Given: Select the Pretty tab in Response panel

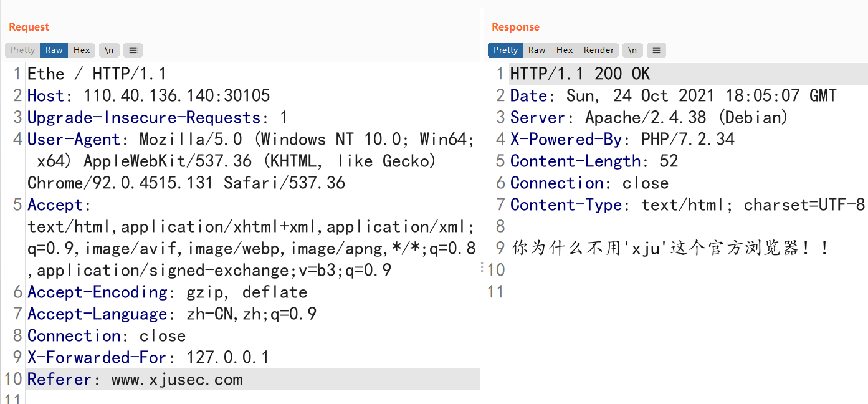Looking at the screenshot, I should 505,50.
